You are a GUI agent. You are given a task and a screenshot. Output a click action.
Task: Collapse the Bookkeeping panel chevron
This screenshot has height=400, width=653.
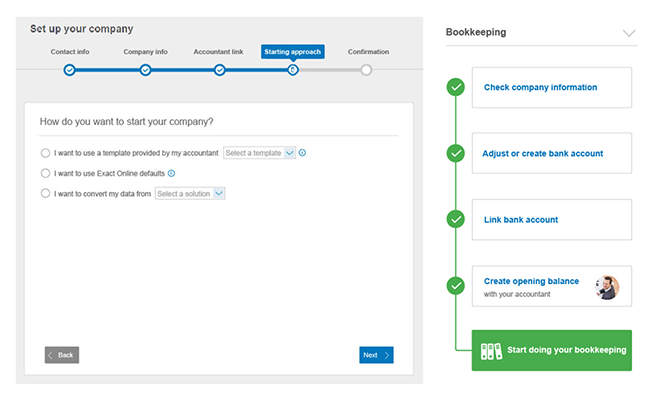point(628,33)
